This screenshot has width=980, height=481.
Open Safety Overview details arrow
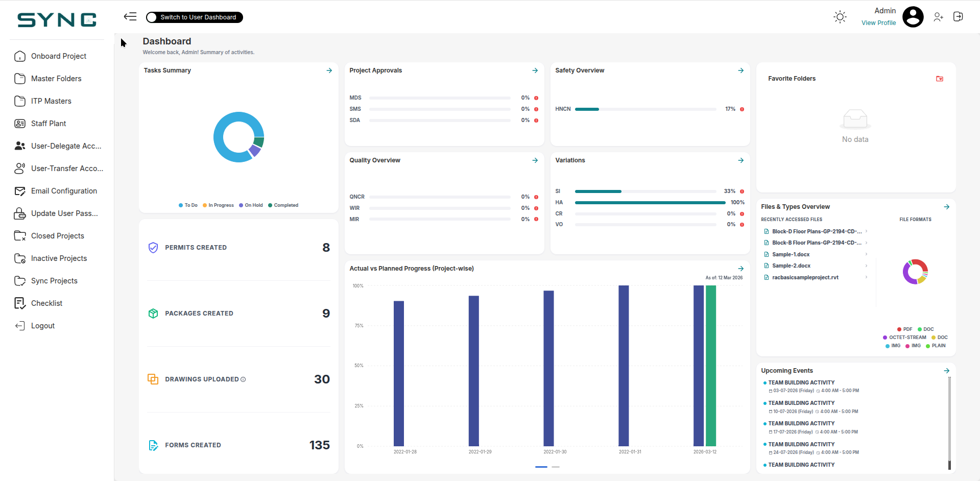pyautogui.click(x=741, y=70)
